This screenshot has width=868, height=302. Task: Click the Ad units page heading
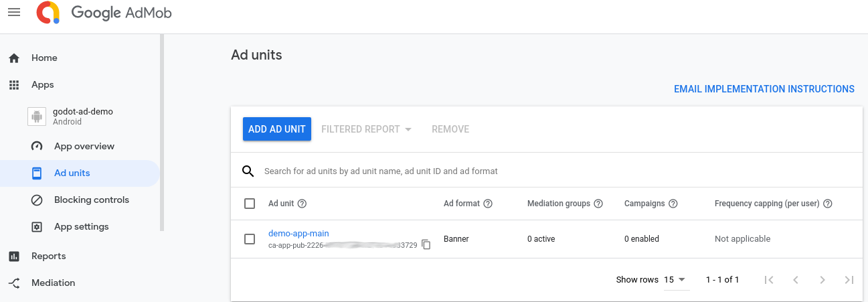(x=256, y=56)
